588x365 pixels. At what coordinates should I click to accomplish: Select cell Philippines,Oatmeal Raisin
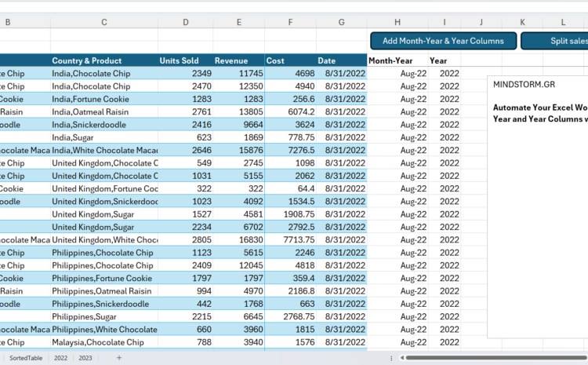tap(104, 291)
